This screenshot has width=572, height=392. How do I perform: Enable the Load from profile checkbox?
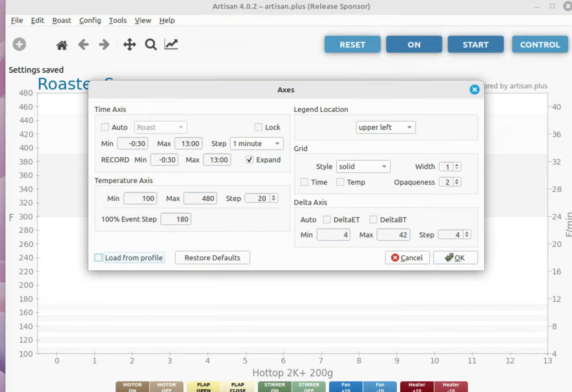tap(98, 258)
